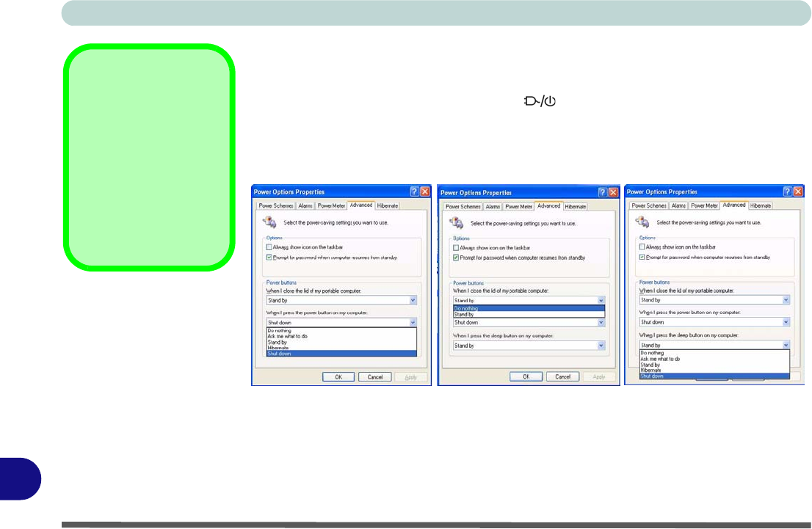
Task: Switch to Hibernate tab in the middle dialog
Action: [576, 206]
